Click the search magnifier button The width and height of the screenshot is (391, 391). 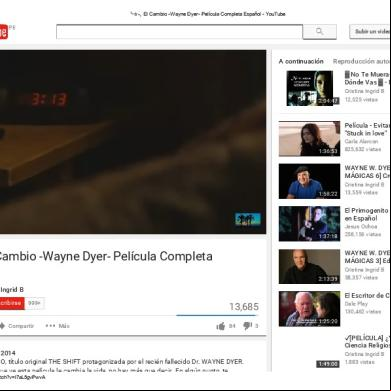[319, 32]
